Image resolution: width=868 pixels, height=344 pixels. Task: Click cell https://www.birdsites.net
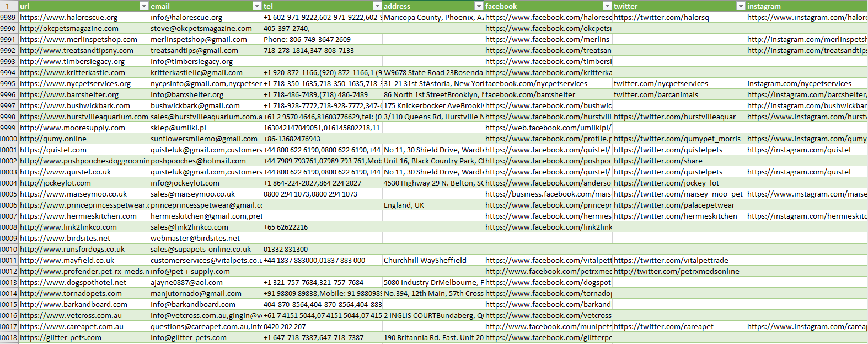click(x=84, y=238)
